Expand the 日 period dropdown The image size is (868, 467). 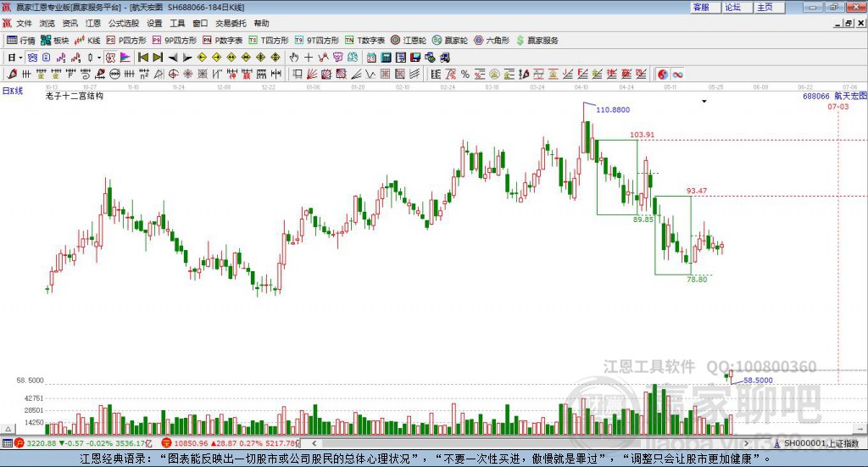(20, 58)
